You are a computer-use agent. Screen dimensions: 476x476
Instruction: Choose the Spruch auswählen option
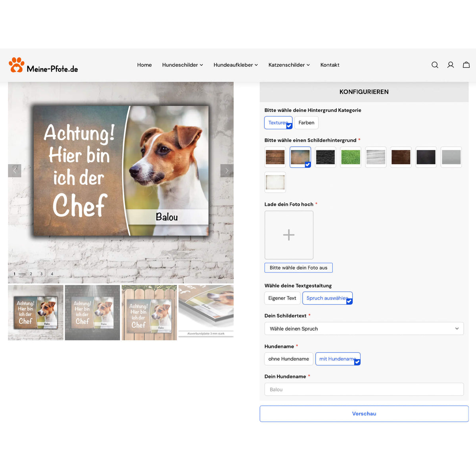coord(327,298)
